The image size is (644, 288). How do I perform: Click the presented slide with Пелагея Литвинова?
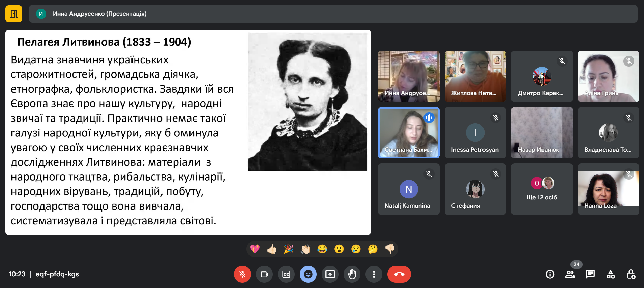click(x=188, y=132)
